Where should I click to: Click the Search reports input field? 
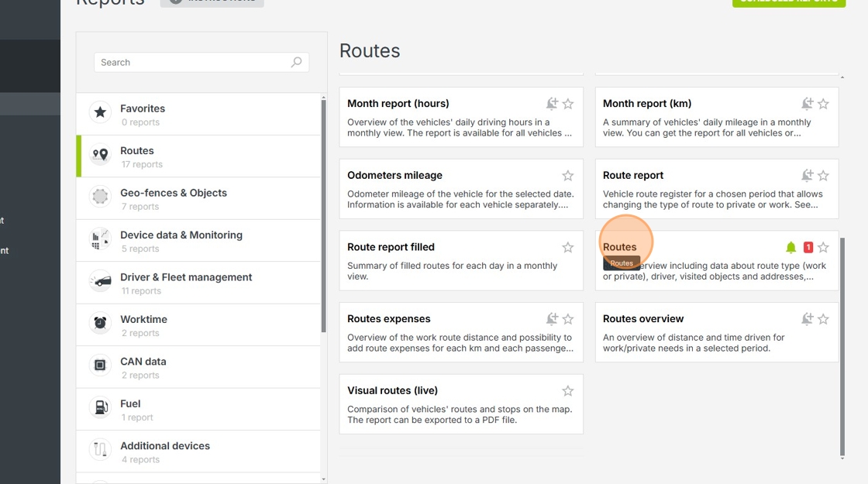point(194,63)
